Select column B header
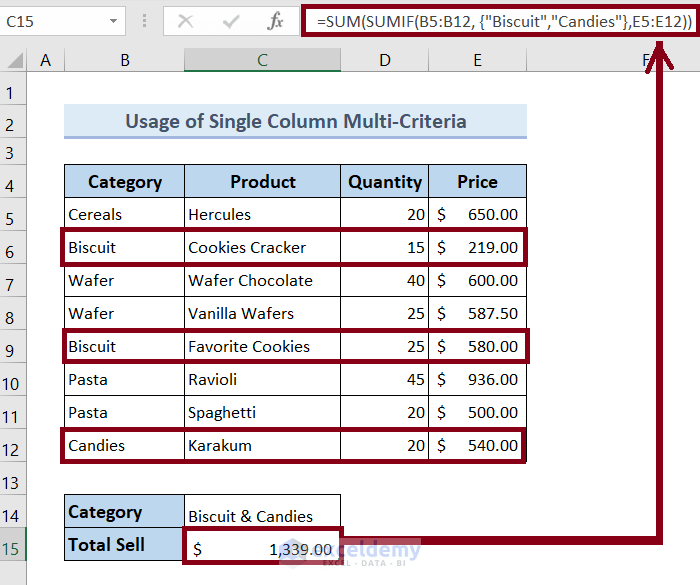 tap(125, 60)
